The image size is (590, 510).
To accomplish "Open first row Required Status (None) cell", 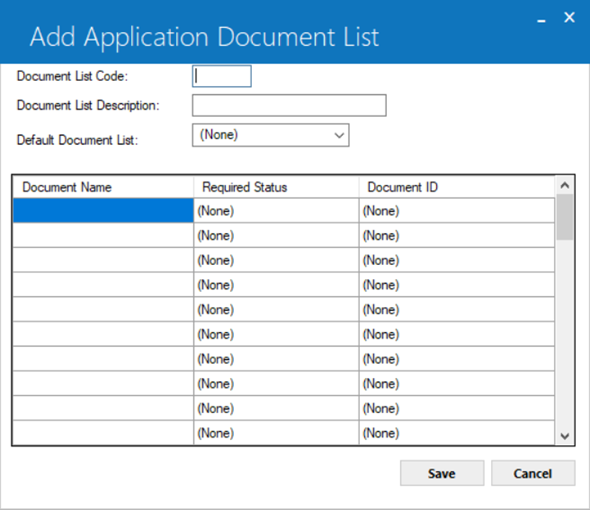I will pyautogui.click(x=276, y=211).
